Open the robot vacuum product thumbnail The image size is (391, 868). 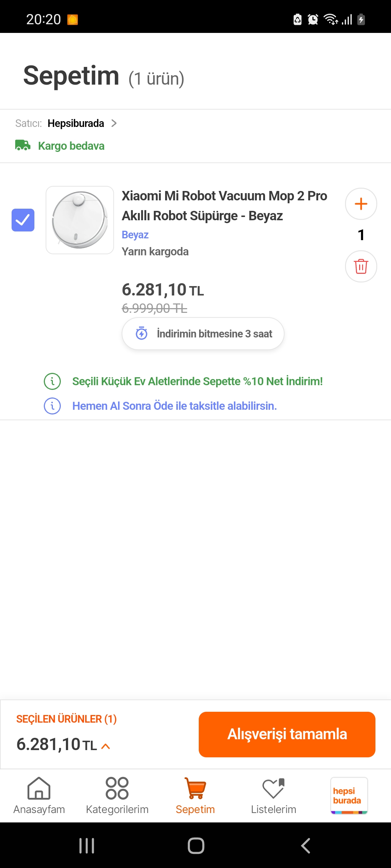pyautogui.click(x=80, y=220)
